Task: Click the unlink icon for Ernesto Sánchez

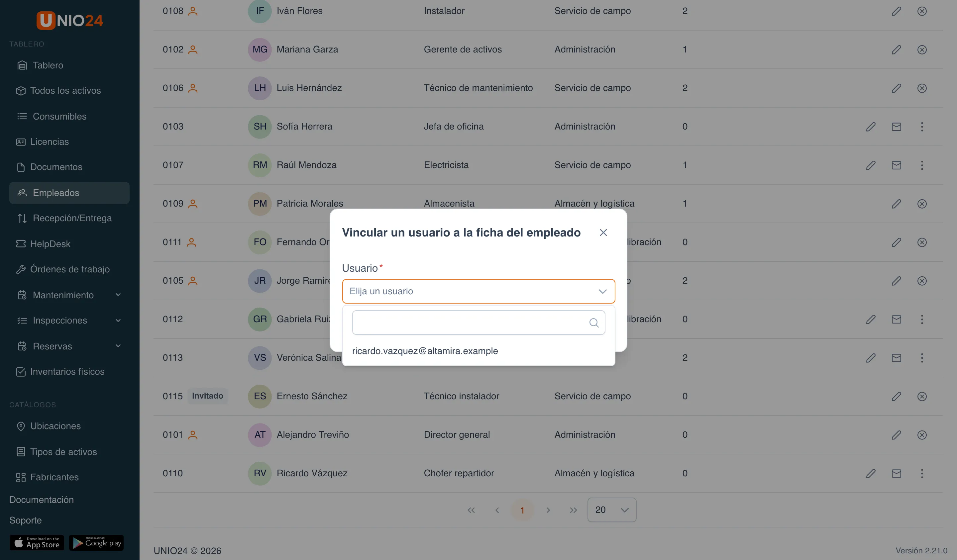Action: 922,396
